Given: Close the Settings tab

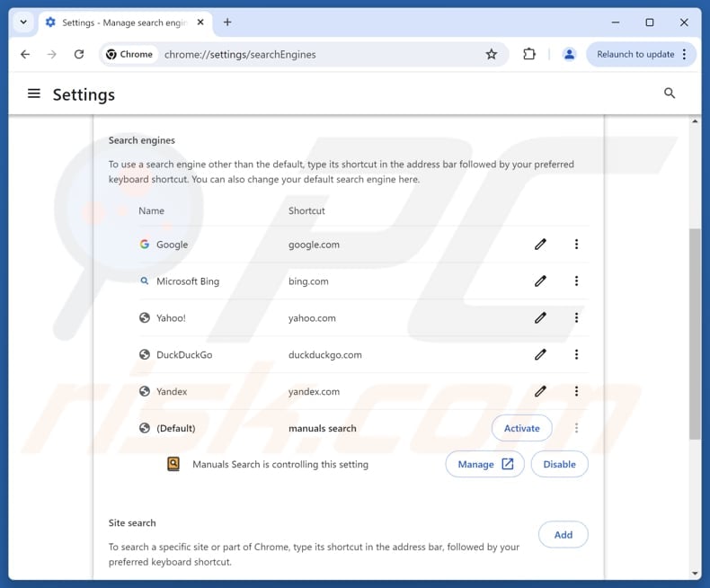Looking at the screenshot, I should tap(200, 22).
